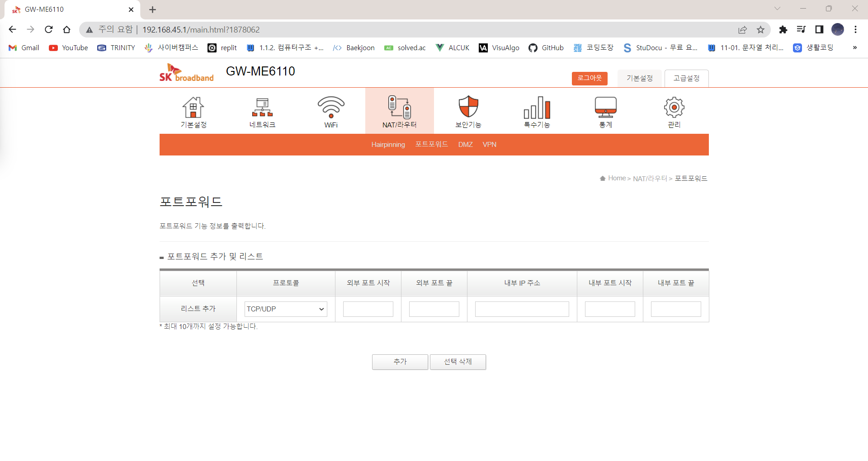Reload the page with the refresh icon
868x461 pixels.
click(x=49, y=29)
